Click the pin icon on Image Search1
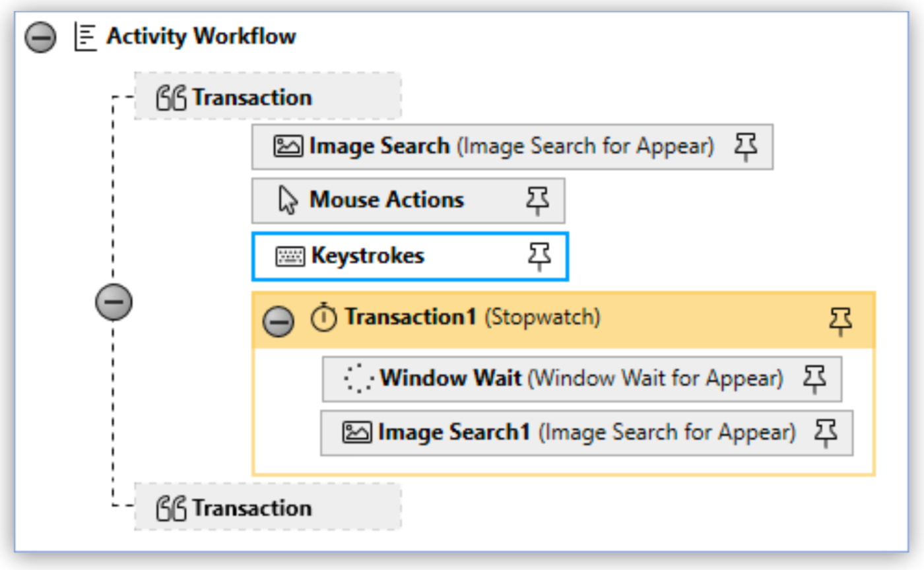Screen dimensions: 924x570 tap(823, 431)
